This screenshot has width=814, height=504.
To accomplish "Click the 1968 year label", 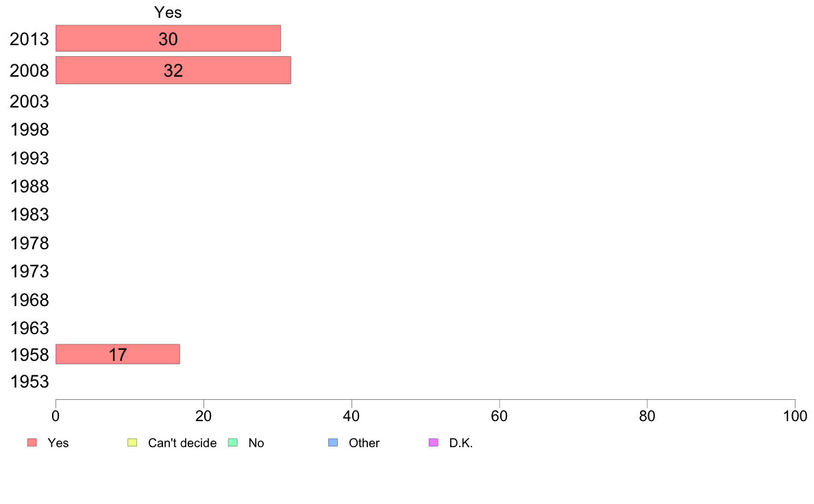I will click(x=29, y=300).
